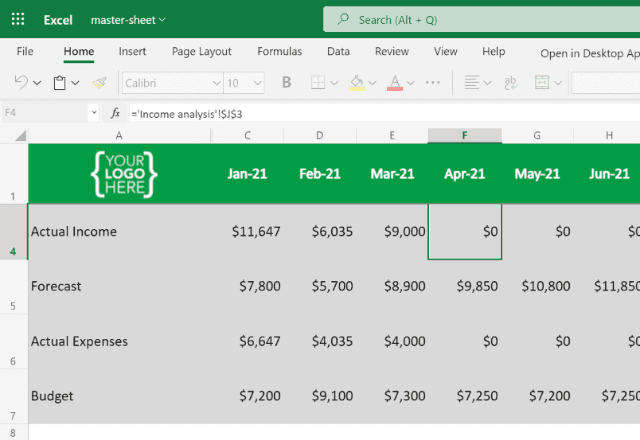Viewport: 640px width, 440px height.
Task: Select column F header
Action: 464,136
